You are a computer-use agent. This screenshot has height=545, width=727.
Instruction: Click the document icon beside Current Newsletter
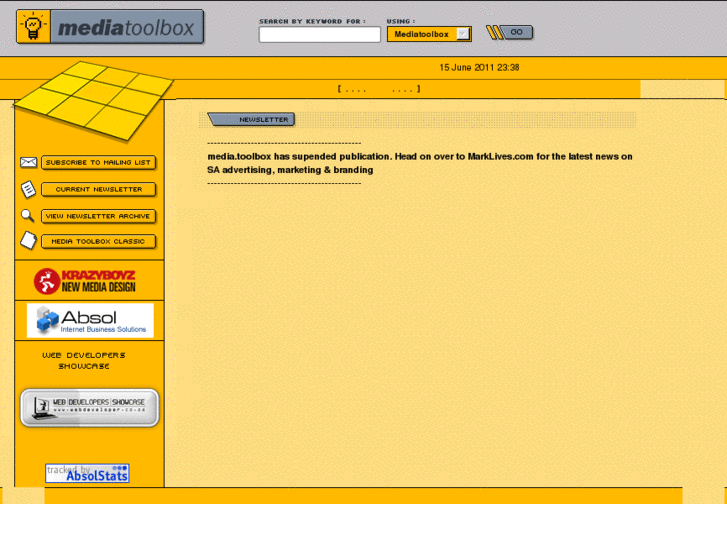point(28,189)
